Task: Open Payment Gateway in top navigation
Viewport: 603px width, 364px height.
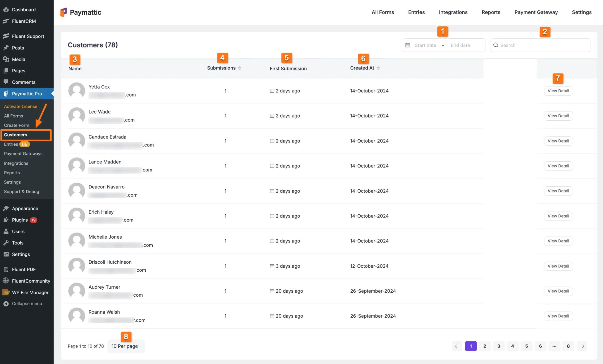Action: click(536, 12)
